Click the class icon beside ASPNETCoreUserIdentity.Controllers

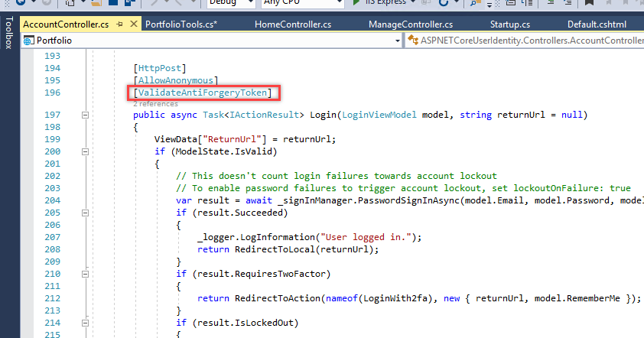click(413, 41)
